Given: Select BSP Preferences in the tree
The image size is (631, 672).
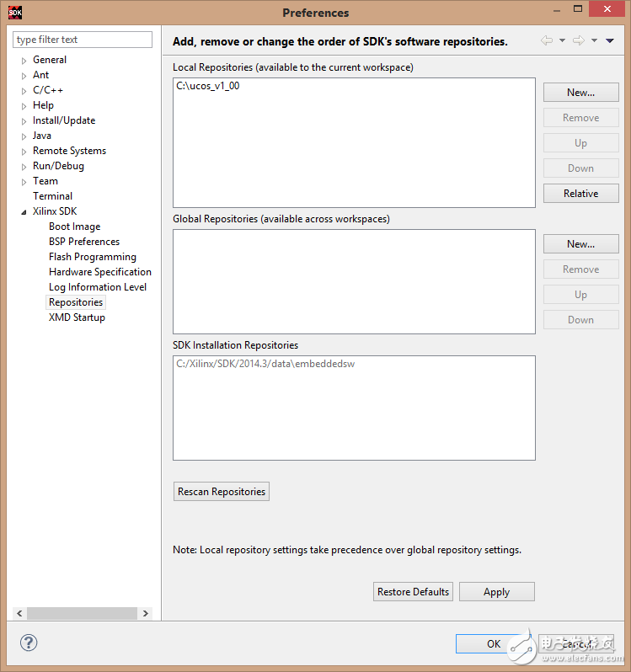Looking at the screenshot, I should [x=83, y=242].
